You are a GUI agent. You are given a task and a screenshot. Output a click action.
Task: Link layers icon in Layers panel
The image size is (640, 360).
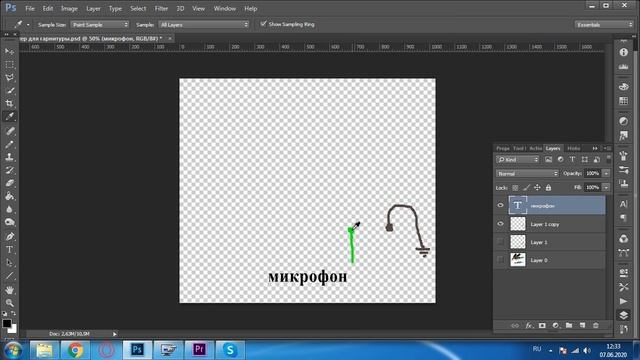click(515, 325)
